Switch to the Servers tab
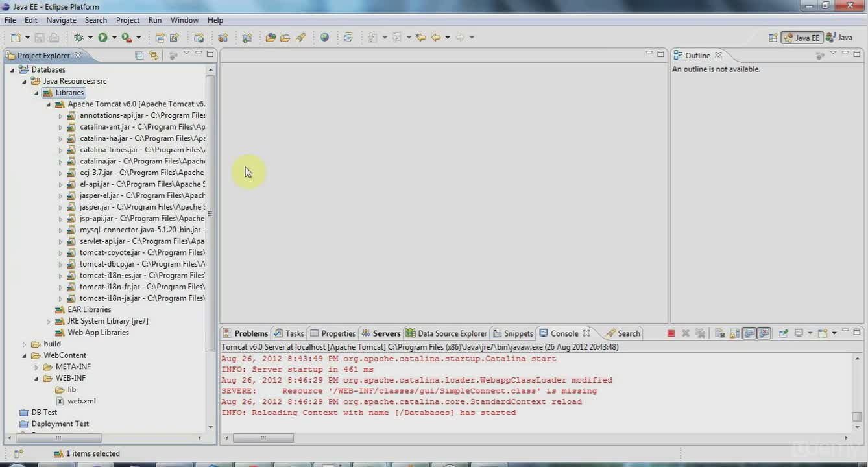Image resolution: width=868 pixels, height=467 pixels. pos(381,333)
